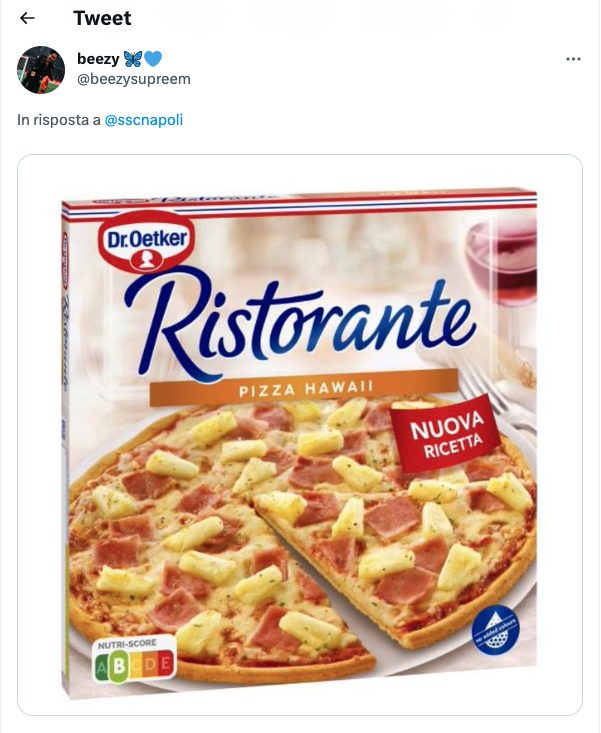Click the Dr. Oetker logo on the box

coord(145,241)
